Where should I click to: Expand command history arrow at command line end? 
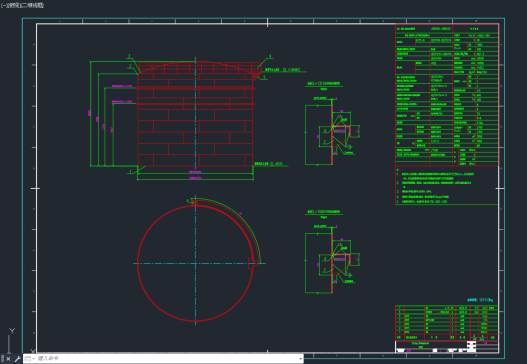[300, 359]
